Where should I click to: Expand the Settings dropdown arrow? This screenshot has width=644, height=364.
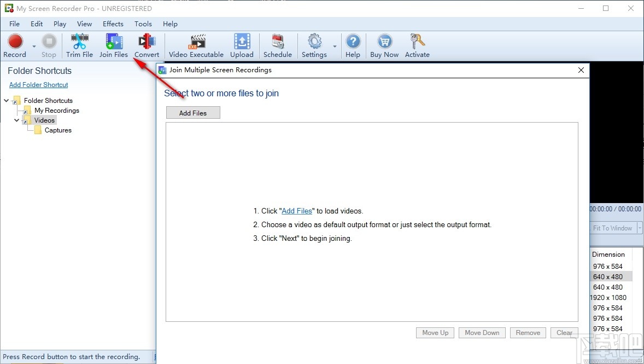[x=334, y=48]
